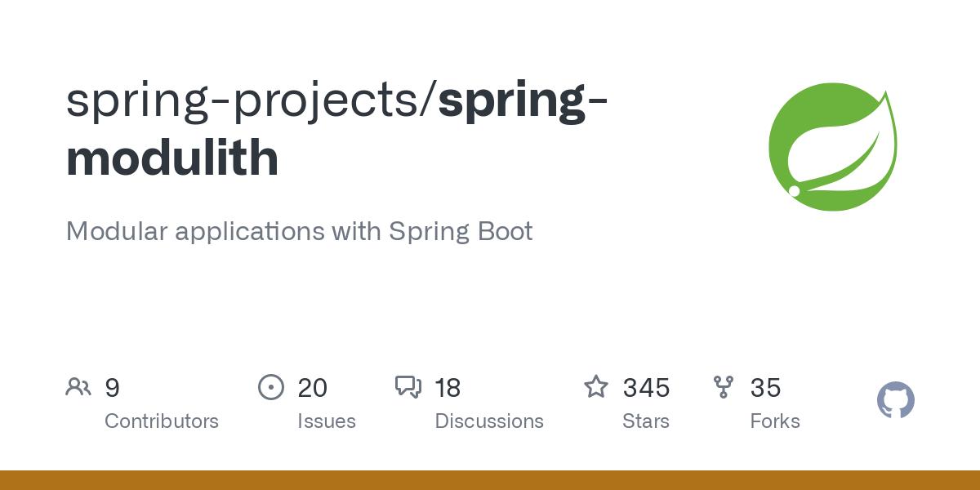Image resolution: width=980 pixels, height=490 pixels.
Task: Click the Forks label
Action: pos(775,421)
